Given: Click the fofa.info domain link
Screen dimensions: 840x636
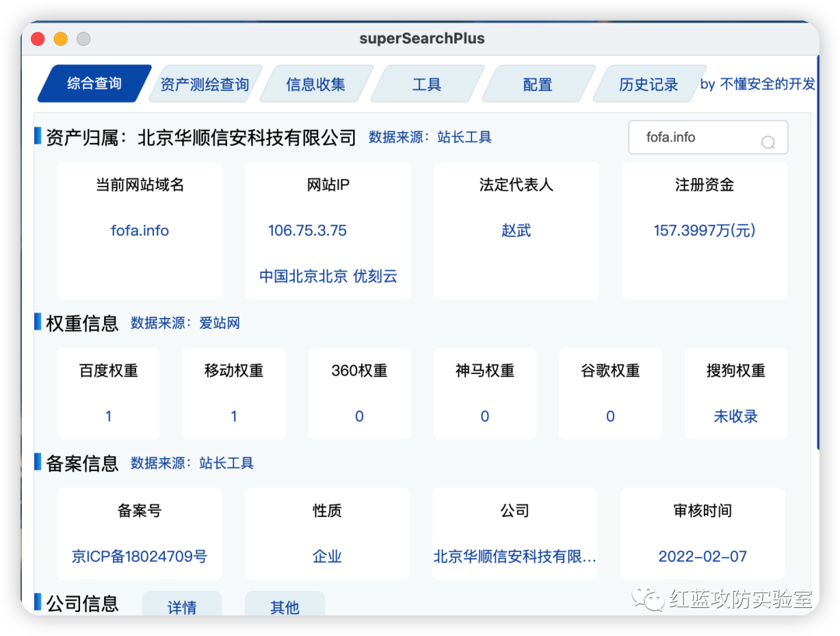Looking at the screenshot, I should [x=140, y=231].
